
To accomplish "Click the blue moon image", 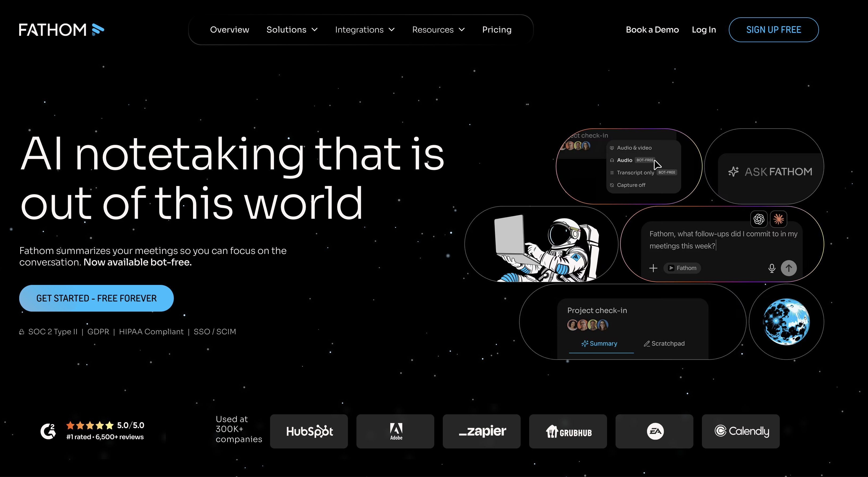I will [x=786, y=321].
